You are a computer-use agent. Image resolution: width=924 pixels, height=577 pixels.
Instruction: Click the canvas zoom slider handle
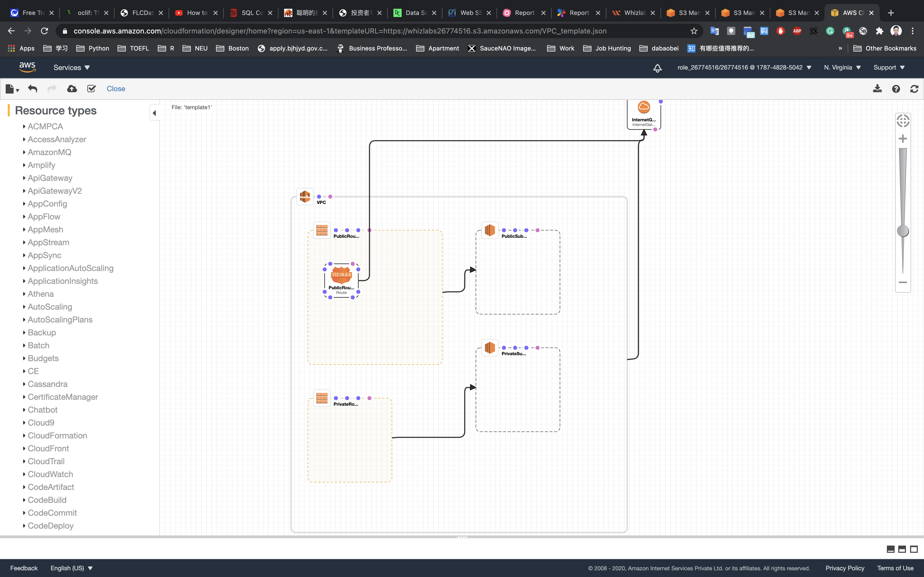point(903,231)
